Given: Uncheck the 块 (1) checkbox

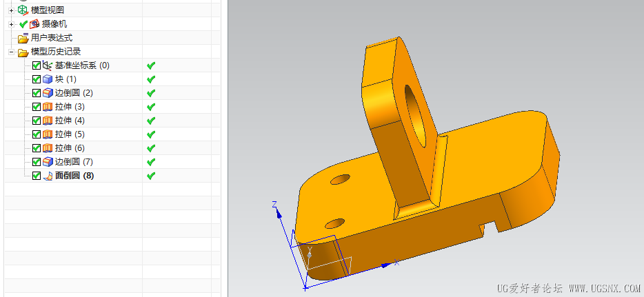Looking at the screenshot, I should [x=37, y=79].
